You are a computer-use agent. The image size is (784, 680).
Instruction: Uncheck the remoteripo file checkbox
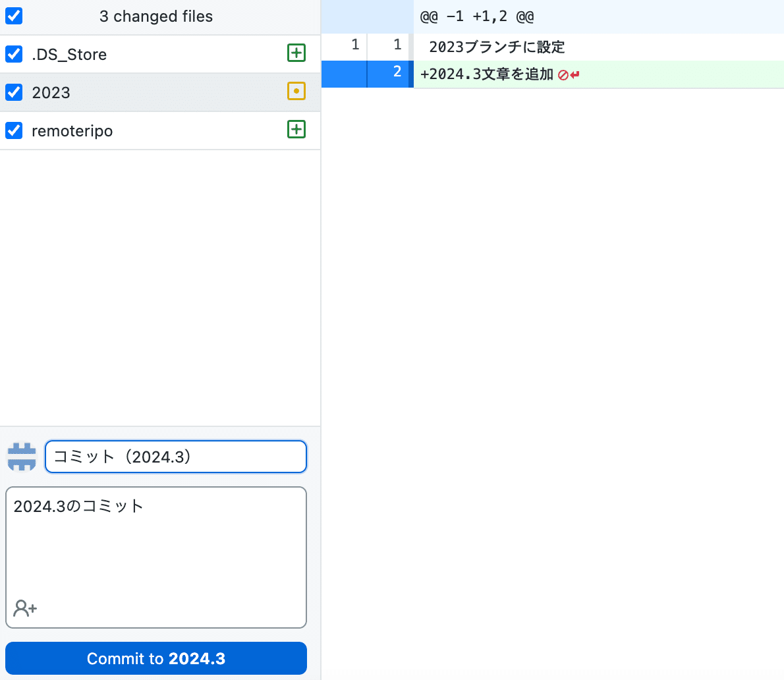14,130
